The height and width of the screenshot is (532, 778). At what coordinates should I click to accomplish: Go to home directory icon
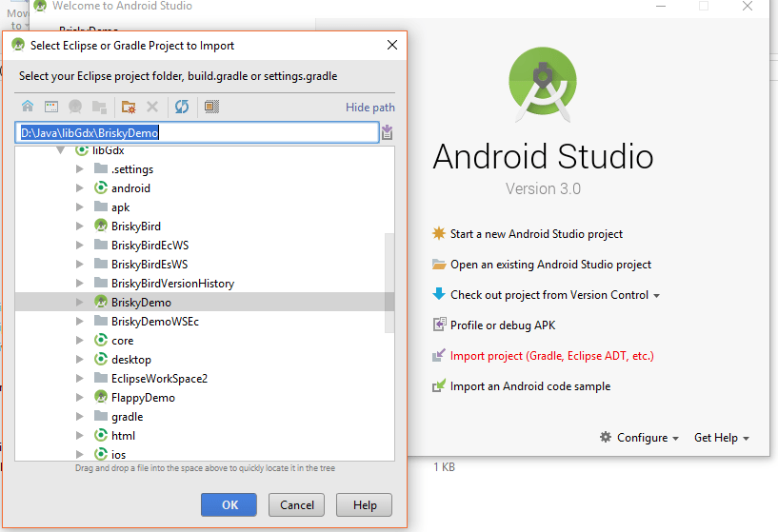point(28,106)
